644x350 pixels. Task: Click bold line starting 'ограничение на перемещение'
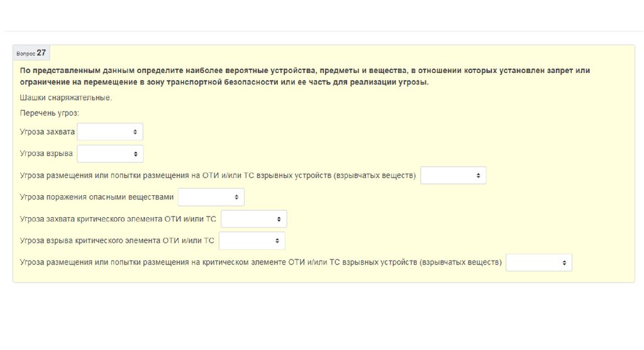point(224,82)
